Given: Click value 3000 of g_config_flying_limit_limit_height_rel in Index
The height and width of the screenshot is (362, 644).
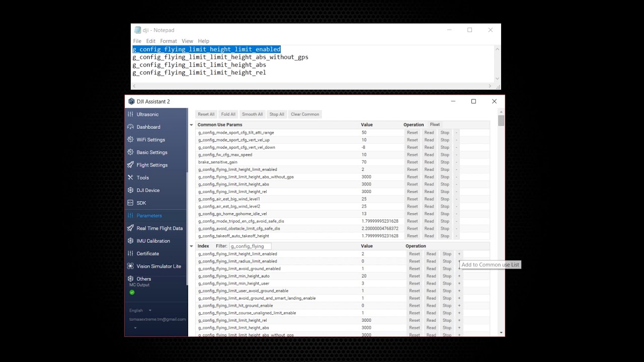Looking at the screenshot, I should pos(366,320).
